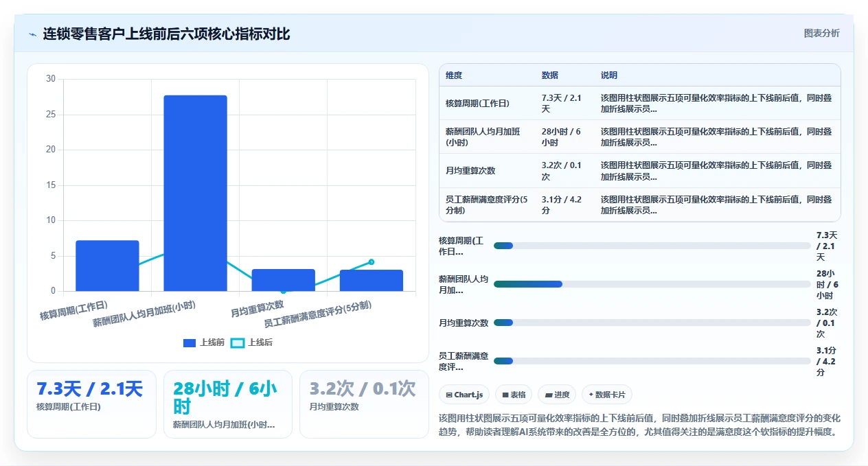The width and height of the screenshot is (868, 466).
Task: Click the 数据 column header
Action: (x=550, y=75)
